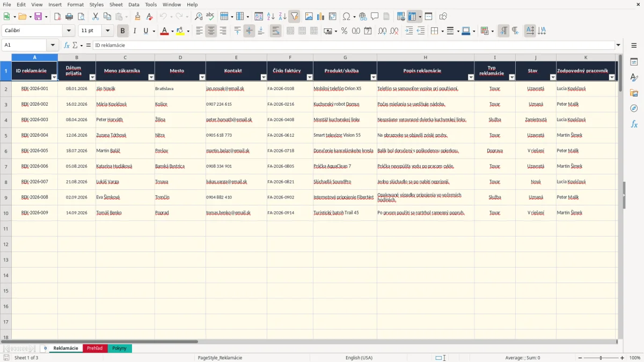Insert a hyperlink
This screenshot has width=644, height=362.
[x=363, y=17]
